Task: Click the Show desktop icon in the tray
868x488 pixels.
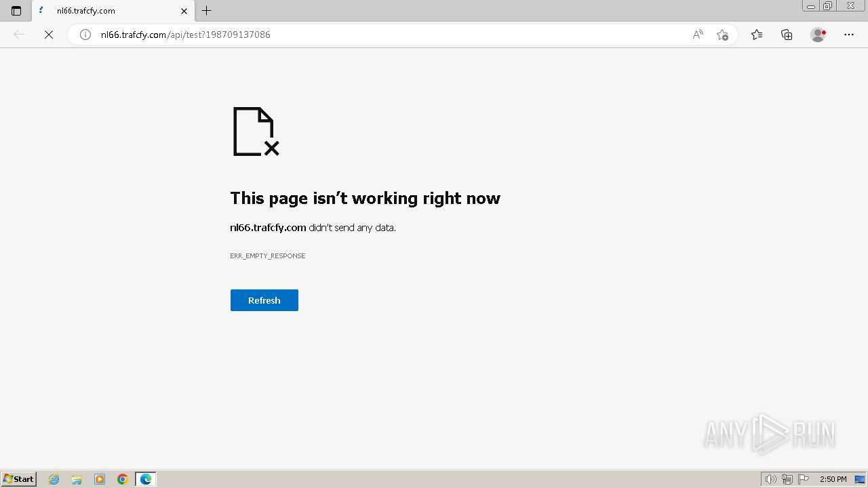Action: (860, 479)
